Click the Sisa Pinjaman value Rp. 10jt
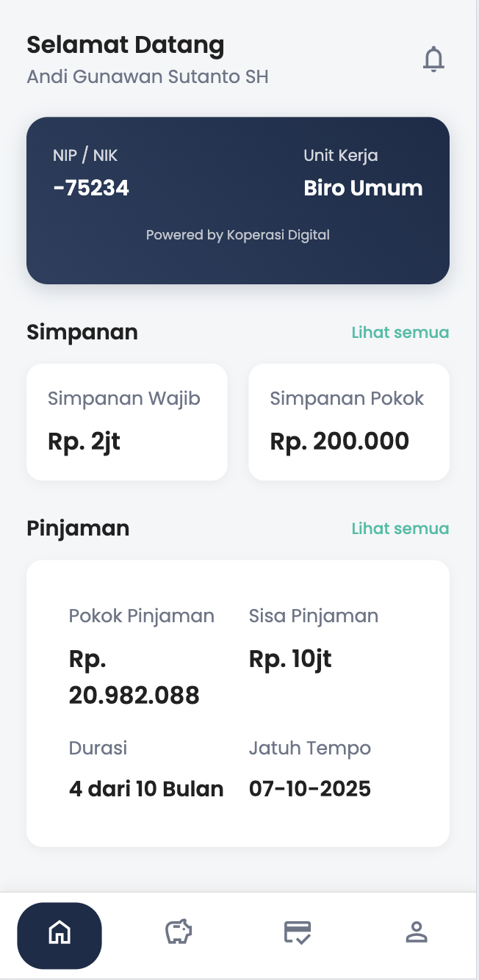 (289, 658)
